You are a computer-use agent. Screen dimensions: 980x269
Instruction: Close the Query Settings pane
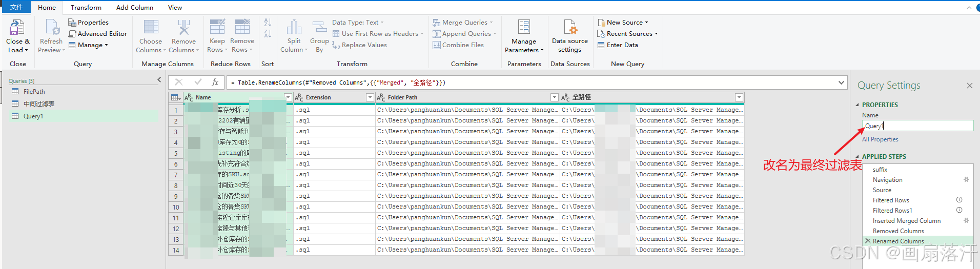pyautogui.click(x=969, y=86)
